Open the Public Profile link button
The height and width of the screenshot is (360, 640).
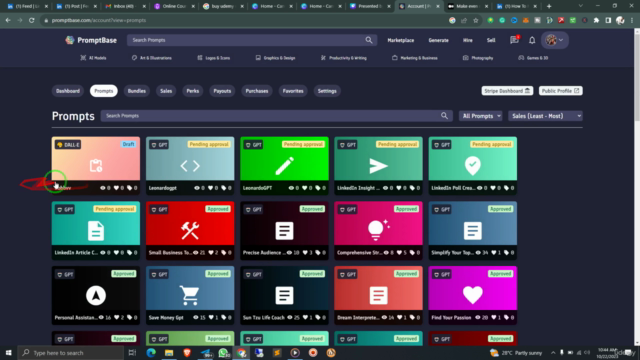point(561,91)
